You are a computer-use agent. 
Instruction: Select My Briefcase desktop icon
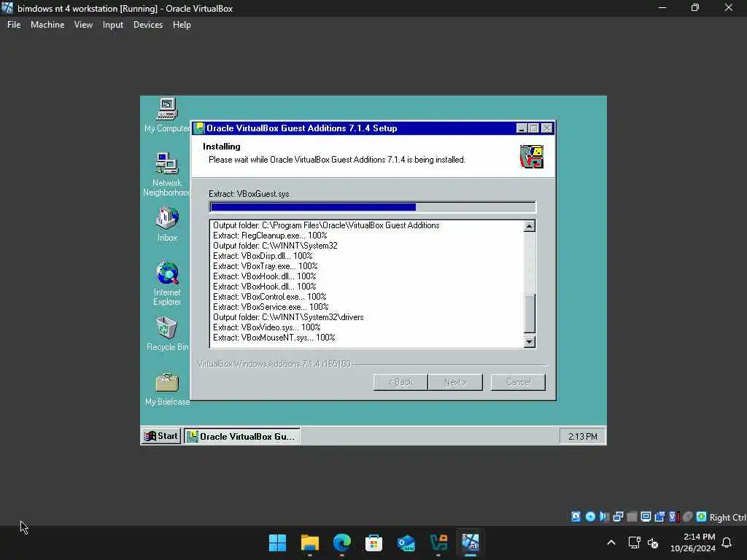[x=167, y=389]
